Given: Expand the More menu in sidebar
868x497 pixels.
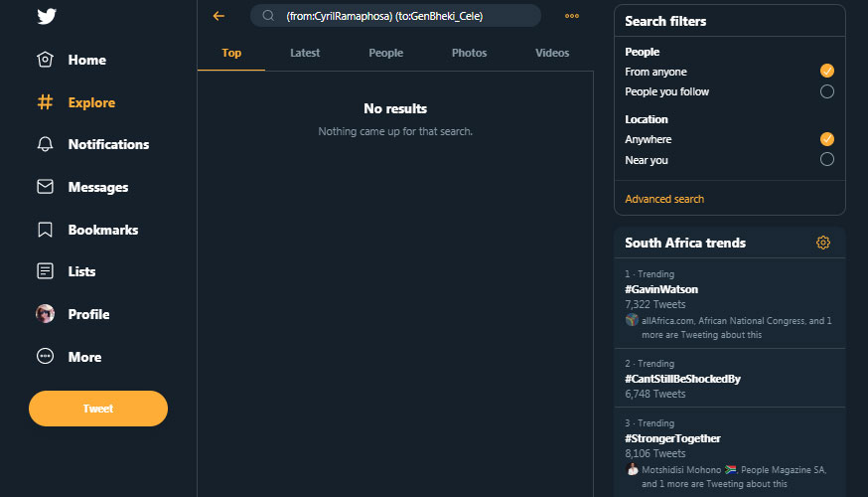Looking at the screenshot, I should click(45, 357).
